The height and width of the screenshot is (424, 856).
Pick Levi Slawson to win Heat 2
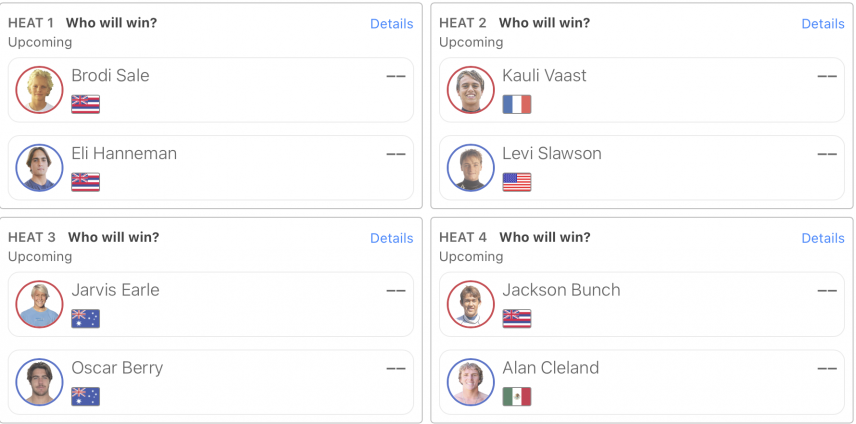click(x=642, y=168)
